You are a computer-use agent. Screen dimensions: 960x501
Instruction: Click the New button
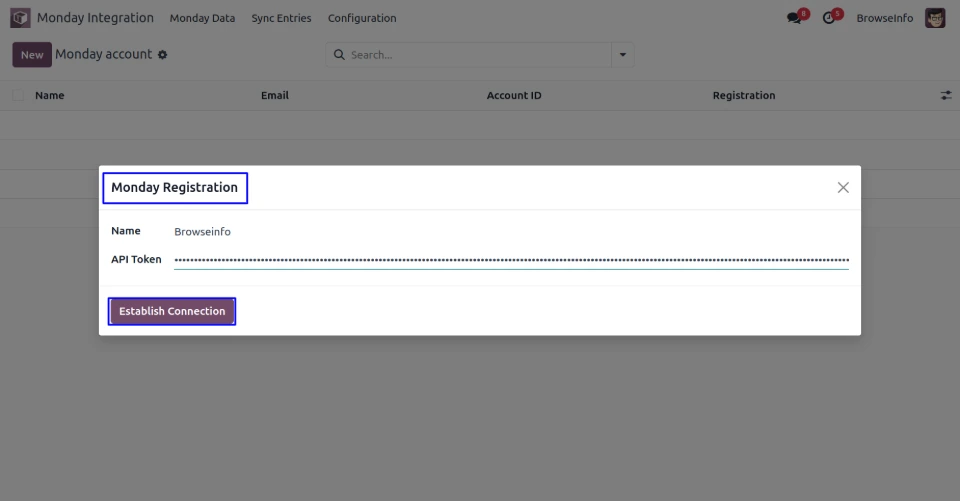coord(32,55)
